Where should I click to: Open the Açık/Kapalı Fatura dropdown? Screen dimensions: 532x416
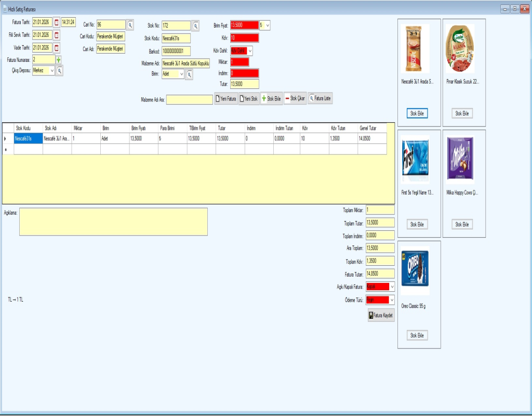tap(392, 287)
